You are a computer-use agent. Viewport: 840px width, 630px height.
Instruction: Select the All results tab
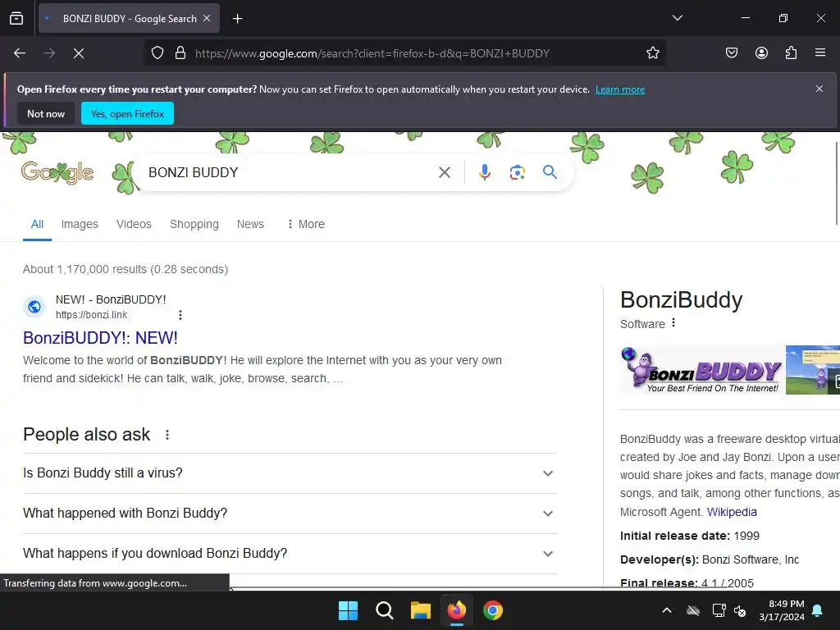click(37, 224)
